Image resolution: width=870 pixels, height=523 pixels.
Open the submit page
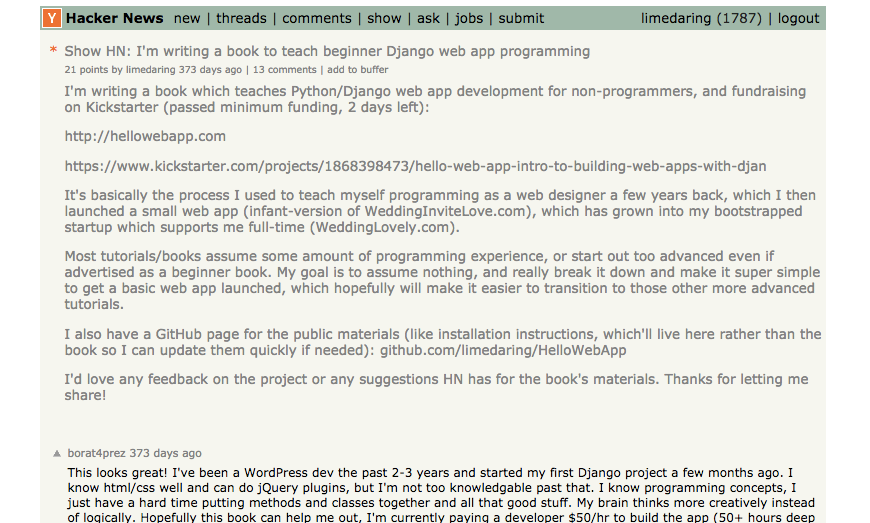(x=521, y=18)
